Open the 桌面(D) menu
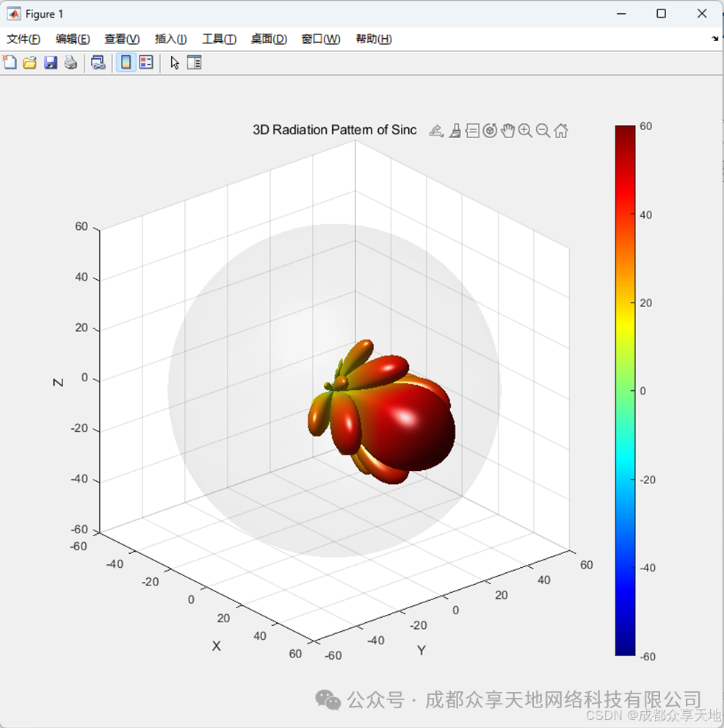724x728 pixels. pos(269,39)
